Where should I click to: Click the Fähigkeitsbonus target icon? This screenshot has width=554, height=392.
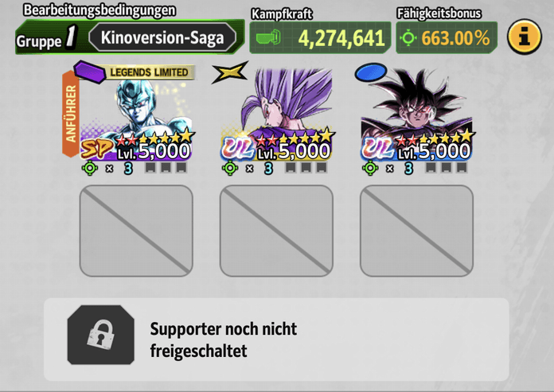(x=408, y=37)
